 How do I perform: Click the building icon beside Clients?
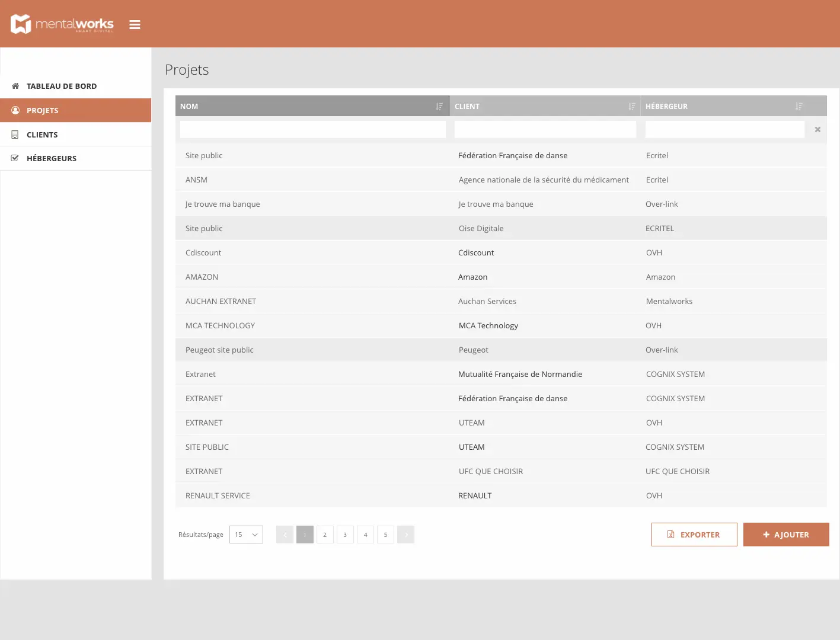coord(15,135)
